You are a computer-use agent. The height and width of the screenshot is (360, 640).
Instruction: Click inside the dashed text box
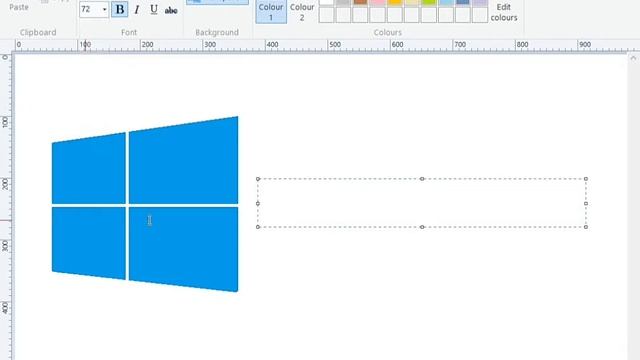tap(422, 203)
